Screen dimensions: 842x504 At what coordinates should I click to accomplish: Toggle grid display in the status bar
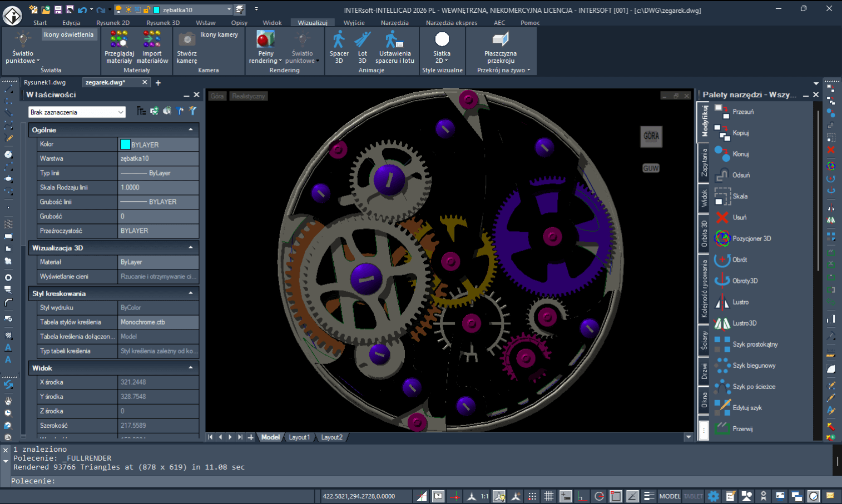point(549,496)
